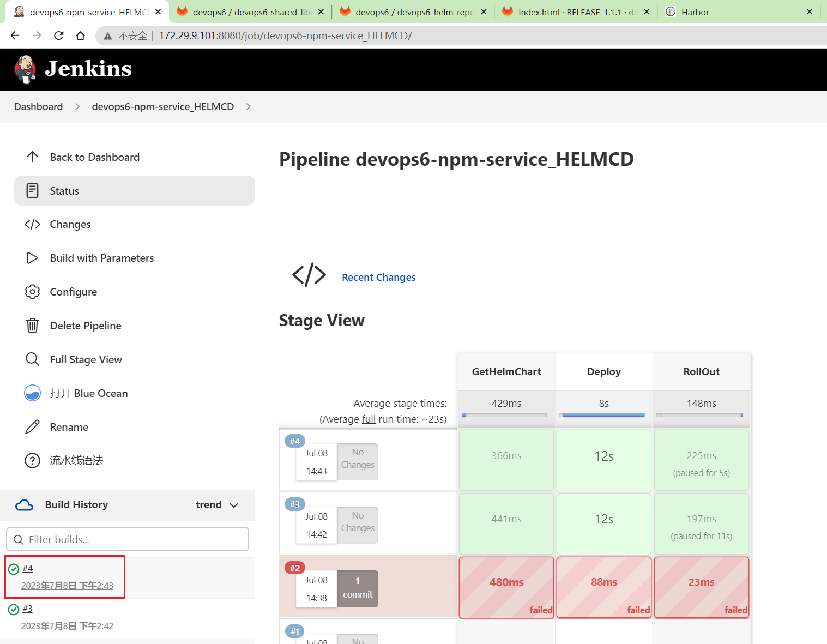The width and height of the screenshot is (827, 644).
Task: Expand breadcrumb chevron after Dashboard
Action: tap(77, 107)
